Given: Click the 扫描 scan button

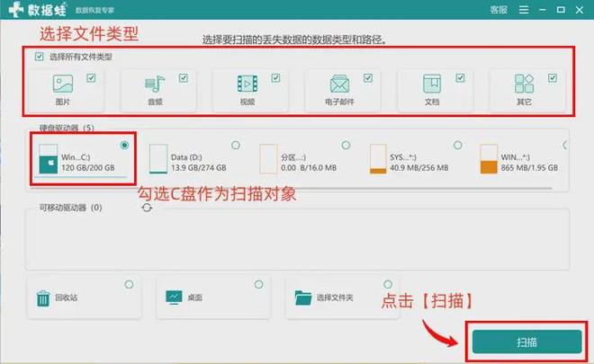Looking at the screenshot, I should [x=526, y=342].
